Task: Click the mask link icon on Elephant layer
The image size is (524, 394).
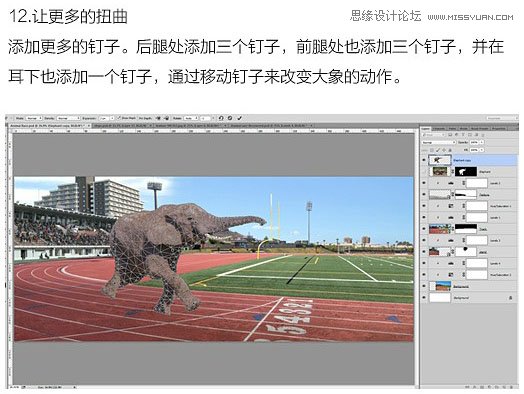Action: pyautogui.click(x=453, y=172)
